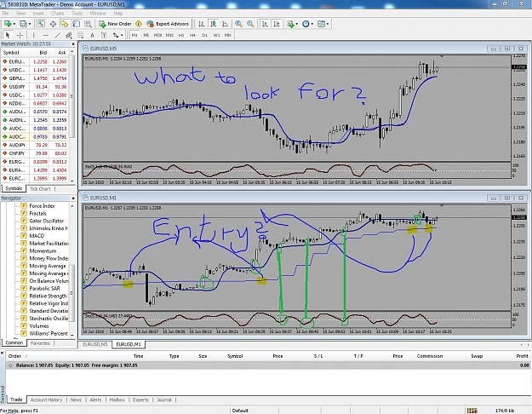Open the Profiles toolbar icon

coord(23,24)
